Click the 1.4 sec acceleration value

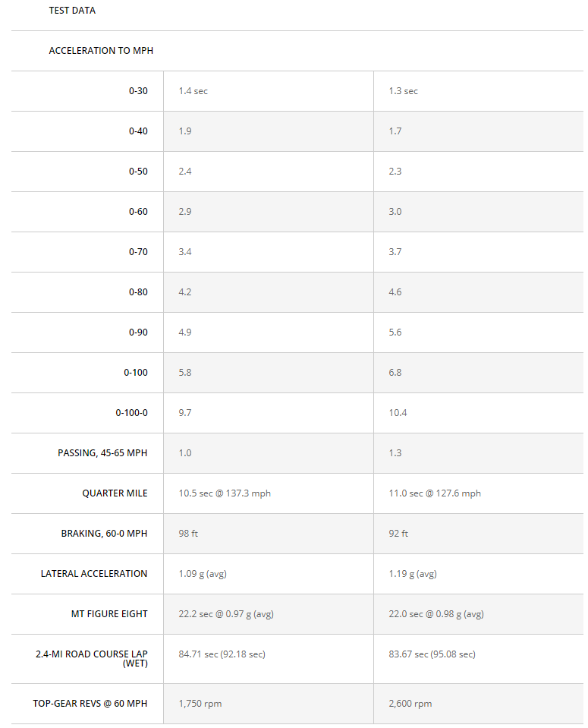coord(193,91)
